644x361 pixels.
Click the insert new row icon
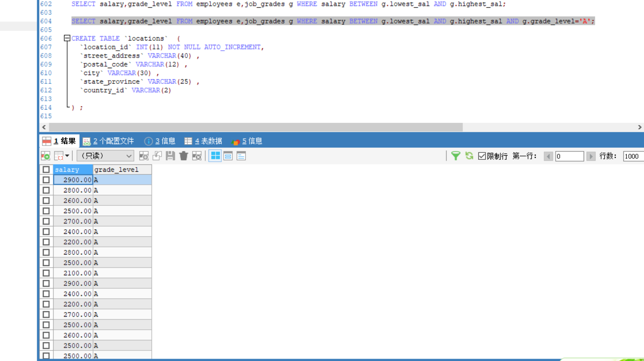tap(143, 156)
